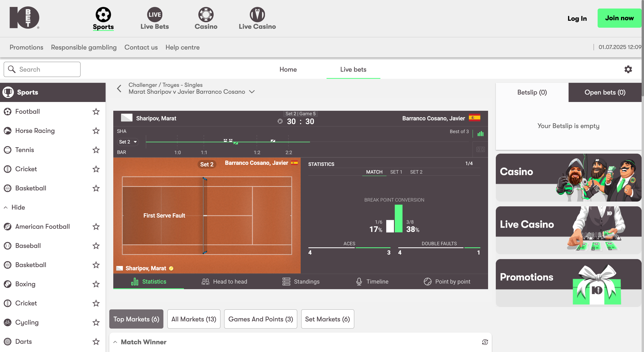Image resolution: width=644 pixels, height=352 pixels.
Task: Select SET 2 statistics tab
Action: click(416, 172)
